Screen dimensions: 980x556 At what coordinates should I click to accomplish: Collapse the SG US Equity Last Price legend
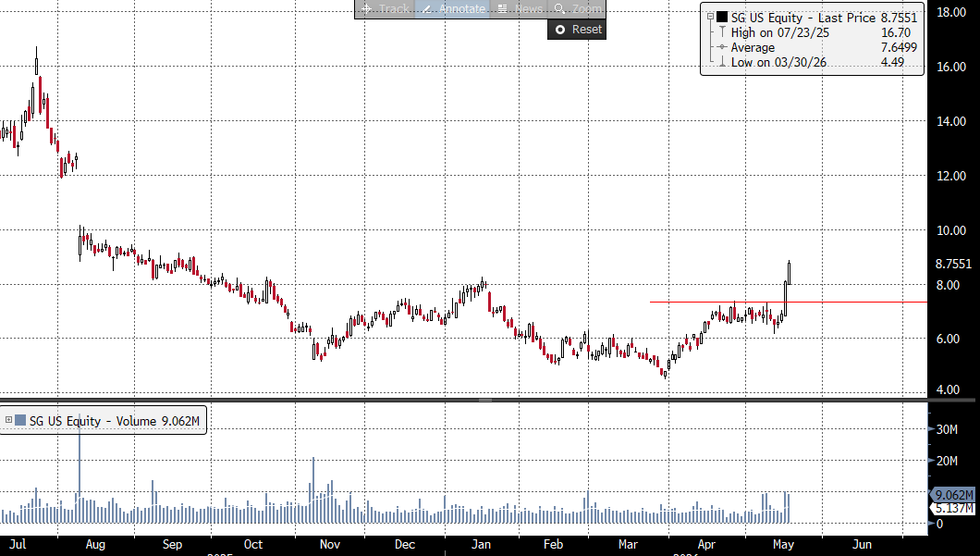tap(710, 18)
